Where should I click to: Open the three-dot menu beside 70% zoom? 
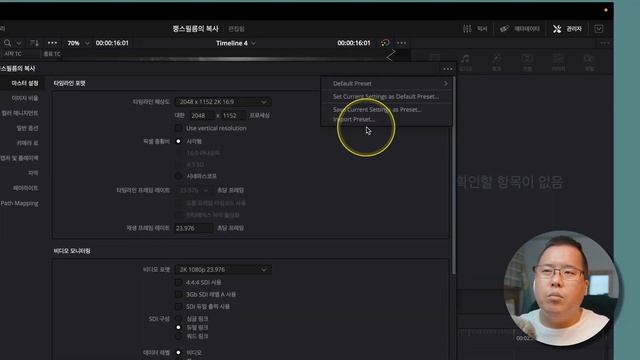[x=52, y=43]
